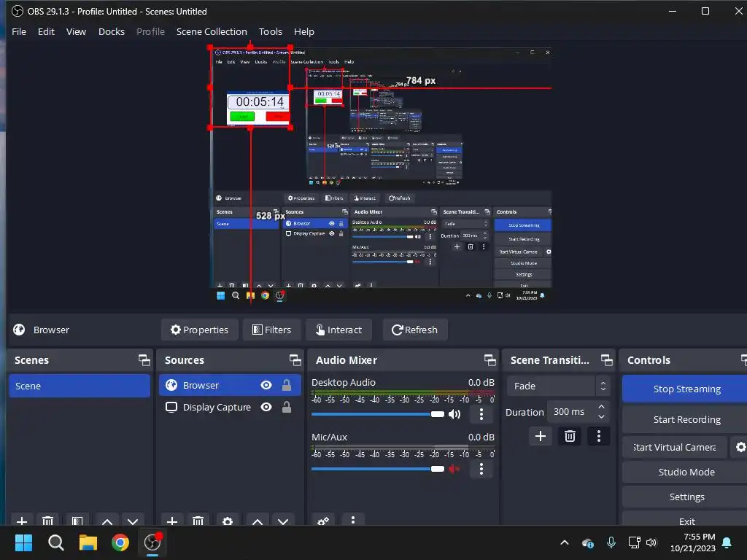Select the Display Capture source row
This screenshot has width=747, height=560.
230,407
